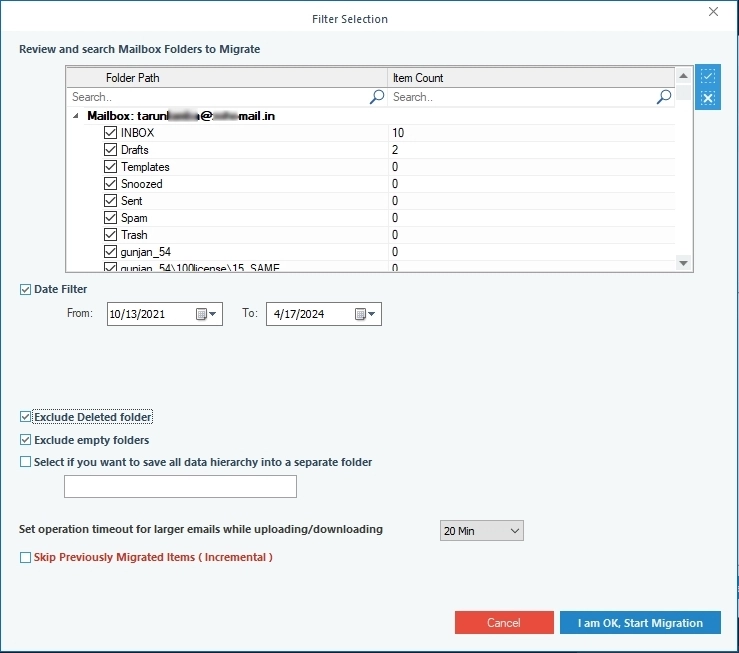This screenshot has height=653, width=739.
Task: Click I am OK, Start Migration
Action: coord(640,623)
